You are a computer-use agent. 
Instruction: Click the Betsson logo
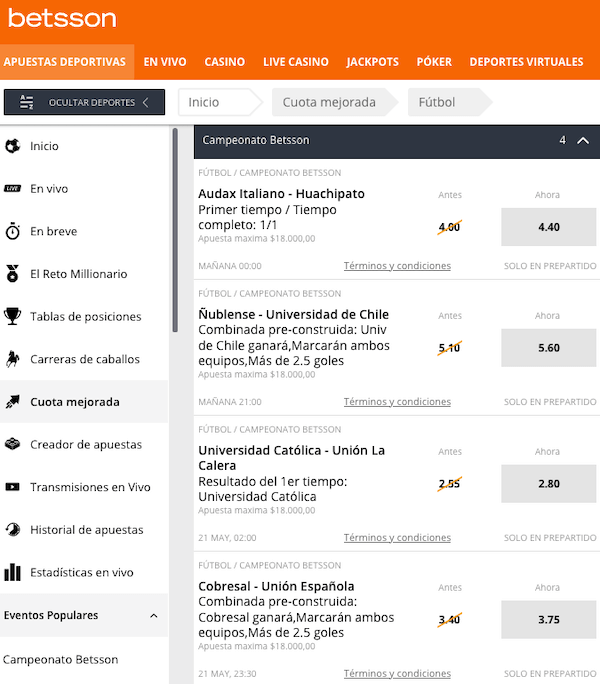point(62,18)
